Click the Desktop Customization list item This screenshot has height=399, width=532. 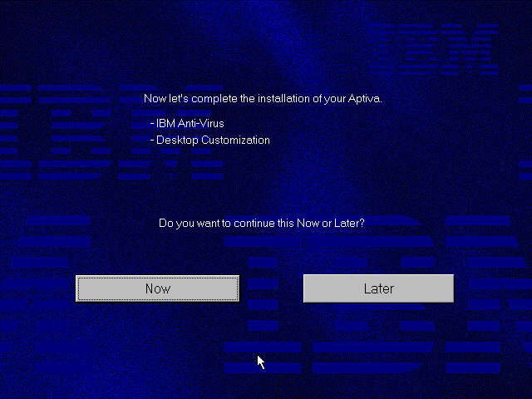click(x=213, y=140)
